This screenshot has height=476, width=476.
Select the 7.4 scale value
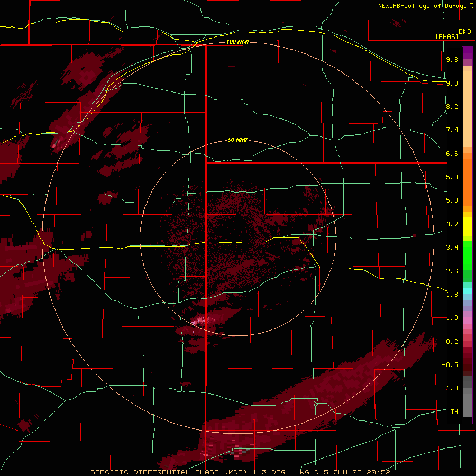[452, 130]
